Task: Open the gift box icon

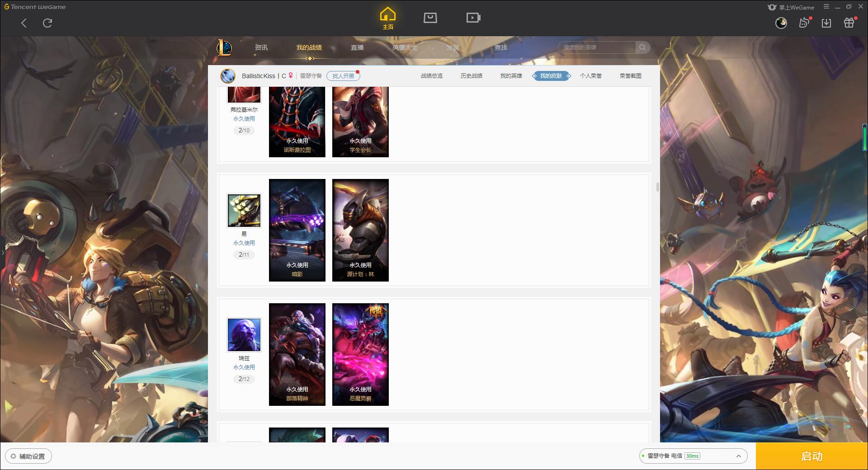Action: click(849, 23)
